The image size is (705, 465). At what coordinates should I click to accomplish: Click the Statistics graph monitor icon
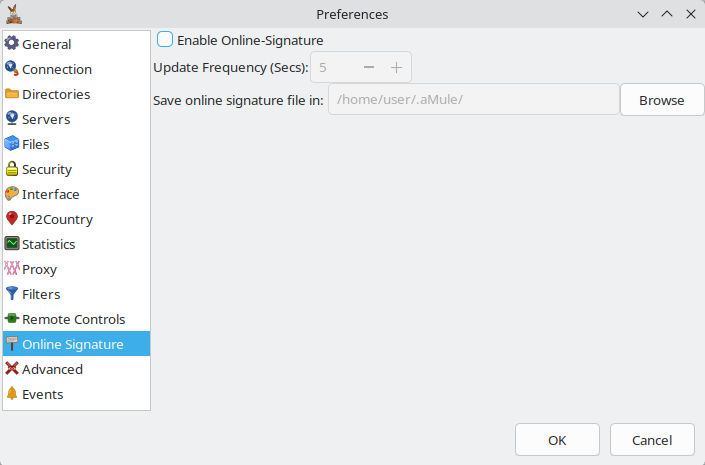tap(12, 243)
